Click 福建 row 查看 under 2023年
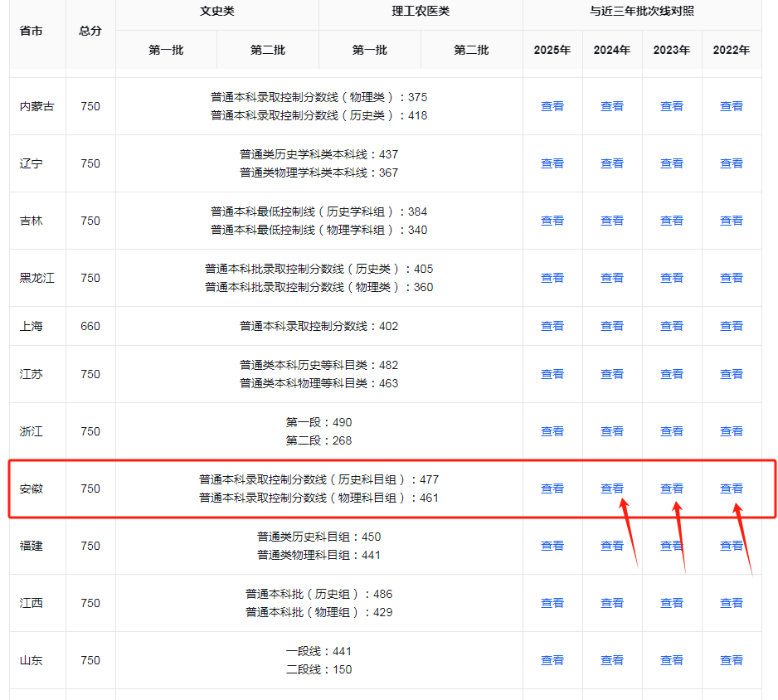 [x=672, y=546]
